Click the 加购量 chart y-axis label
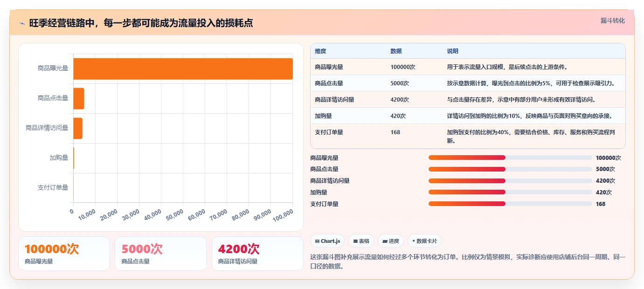 point(59,158)
